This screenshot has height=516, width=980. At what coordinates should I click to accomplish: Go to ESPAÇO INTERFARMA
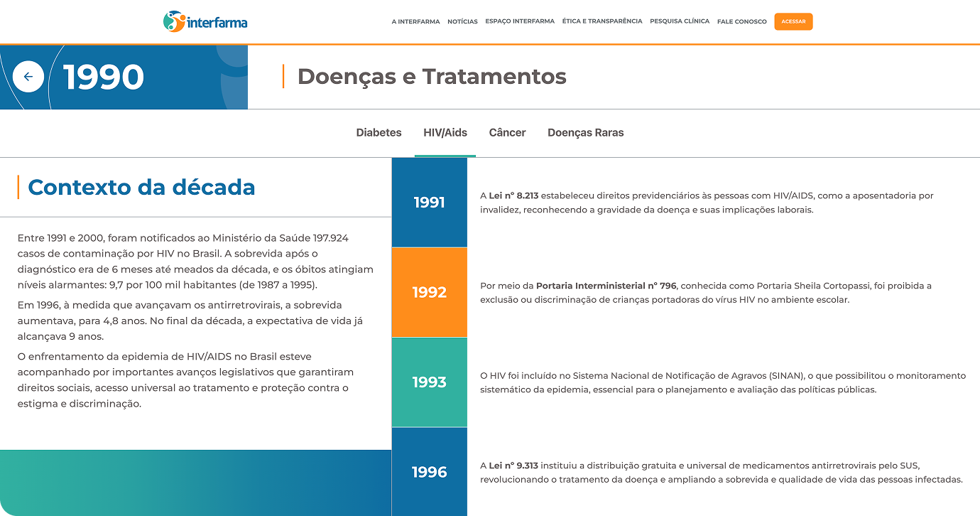(520, 21)
